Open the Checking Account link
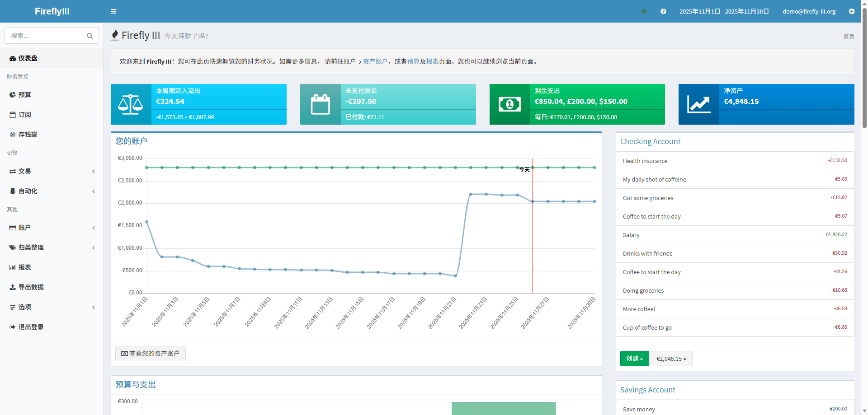This screenshot has height=415, width=868. (x=650, y=141)
